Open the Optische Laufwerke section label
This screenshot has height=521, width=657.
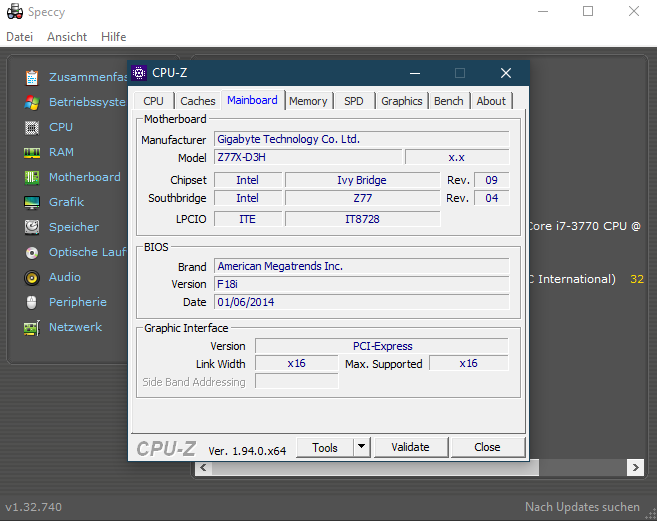pos(88,252)
